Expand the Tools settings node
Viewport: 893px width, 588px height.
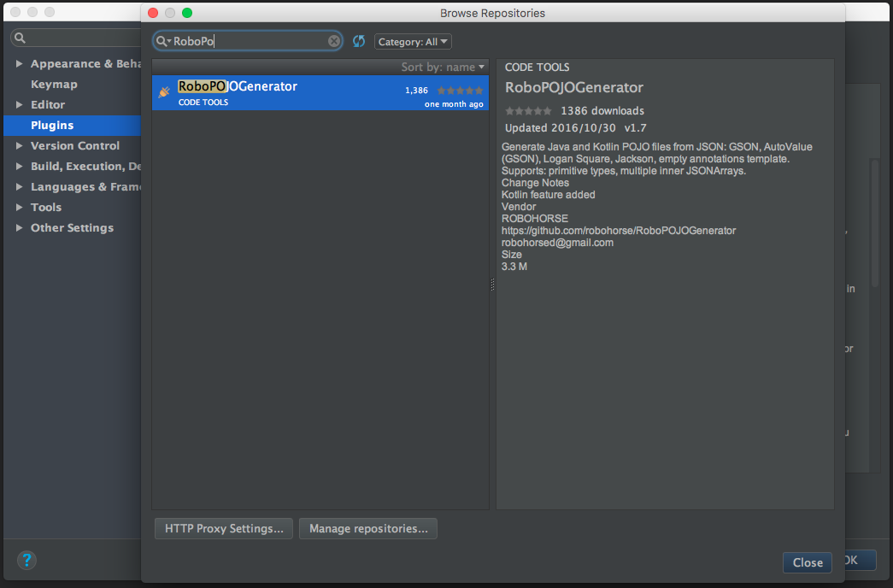tap(19, 208)
